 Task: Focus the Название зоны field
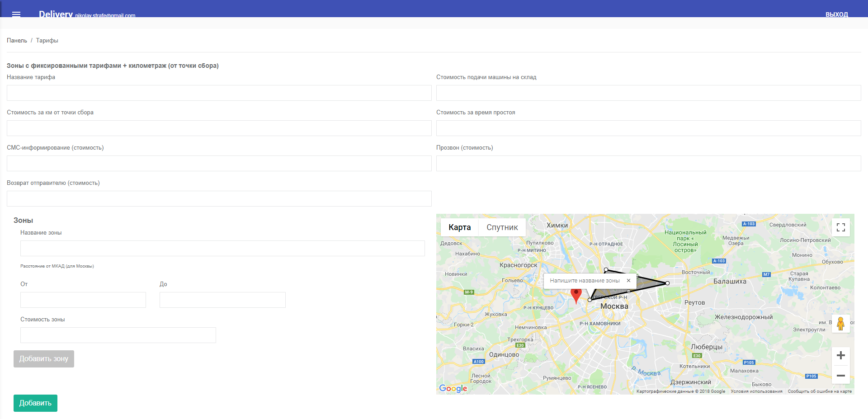pos(222,248)
